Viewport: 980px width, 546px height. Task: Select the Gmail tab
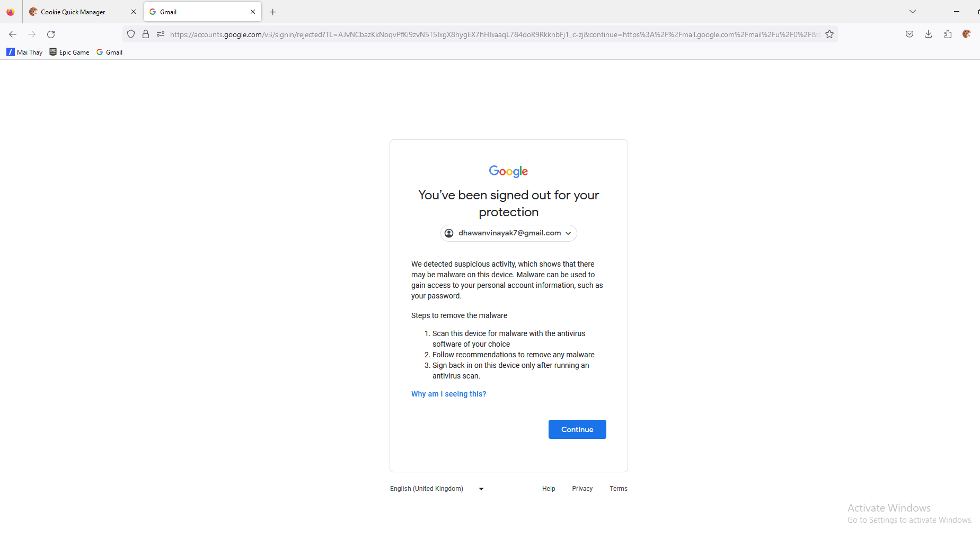pyautogui.click(x=202, y=12)
